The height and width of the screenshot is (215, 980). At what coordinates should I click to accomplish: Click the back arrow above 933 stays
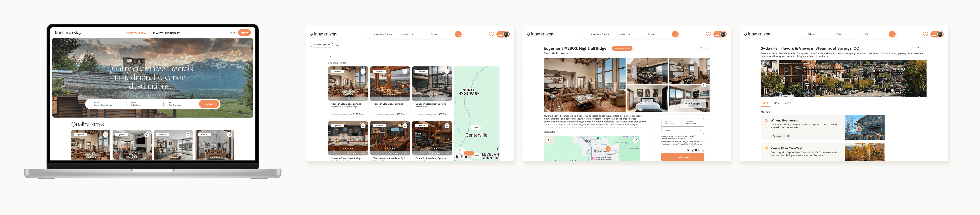click(x=331, y=57)
